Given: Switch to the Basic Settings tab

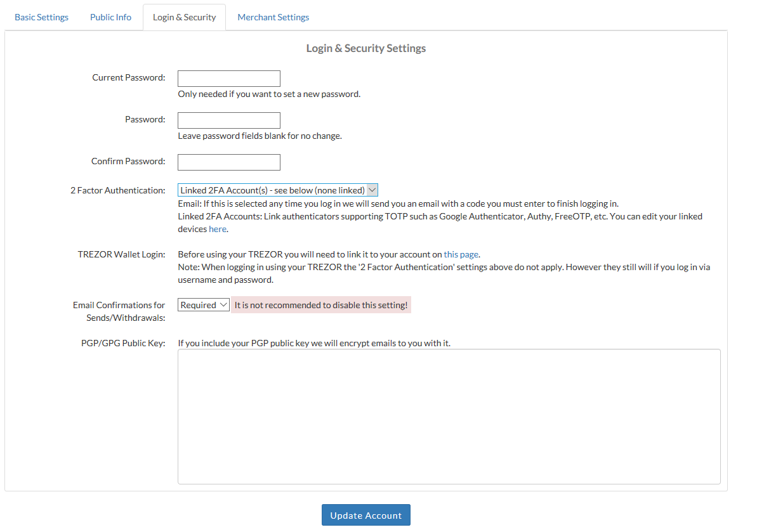Looking at the screenshot, I should pos(41,17).
